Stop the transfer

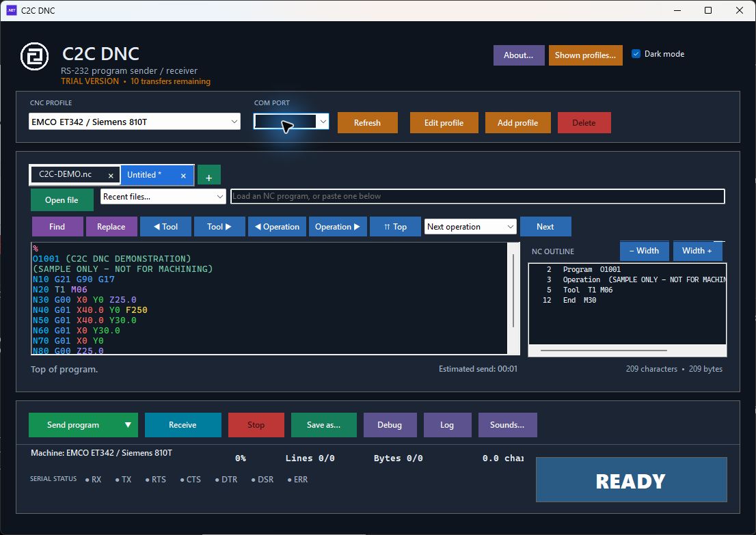pyautogui.click(x=256, y=424)
